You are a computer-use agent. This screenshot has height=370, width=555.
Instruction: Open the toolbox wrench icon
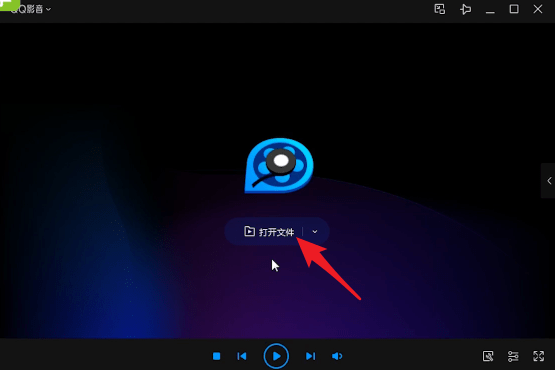click(488, 356)
